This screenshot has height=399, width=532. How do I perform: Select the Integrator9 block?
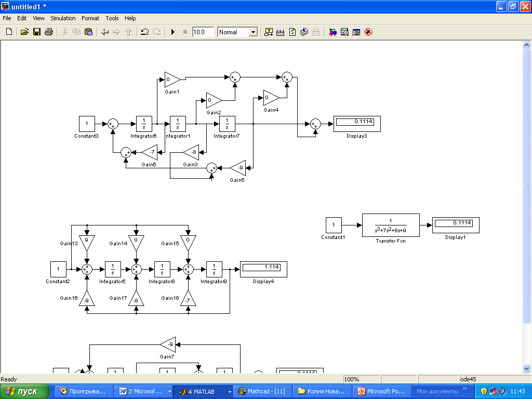coord(214,270)
